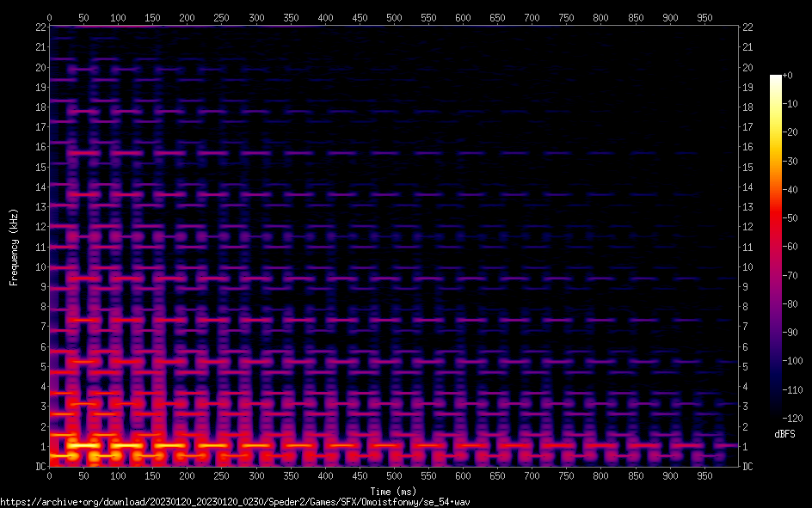This screenshot has width=812, height=508.
Task: Click the 500 ms marker on top time axis
Action: click(x=394, y=17)
